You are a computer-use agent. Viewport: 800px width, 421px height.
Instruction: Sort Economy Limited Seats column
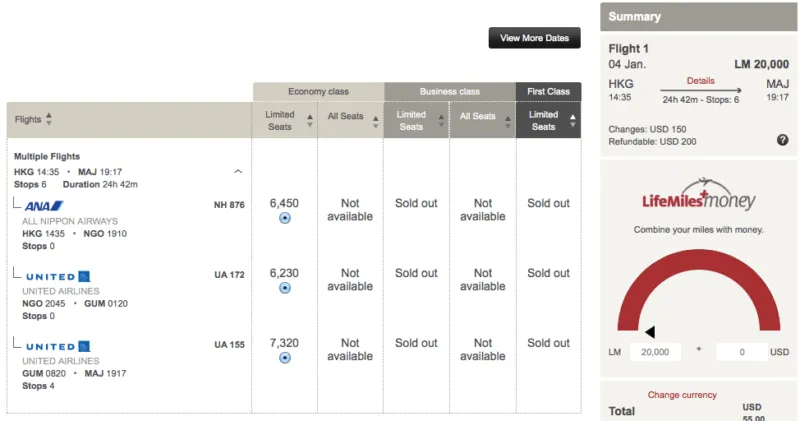[310, 120]
